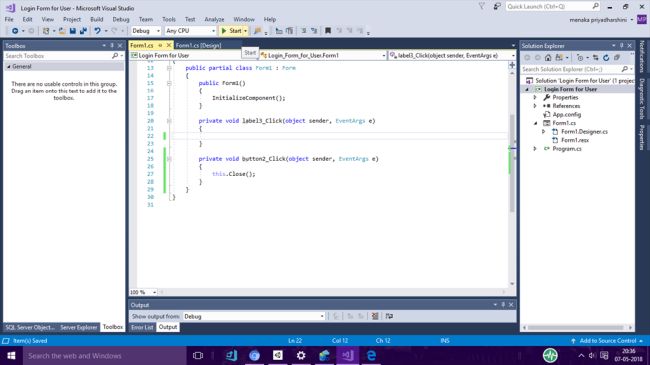Viewport: 650px width, 365px height.
Task: Open Microsoft Edge from the taskbar
Action: point(371,355)
